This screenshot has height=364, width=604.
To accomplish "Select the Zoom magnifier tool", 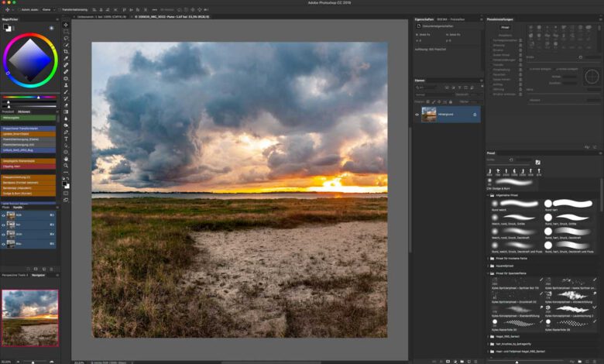I will point(66,164).
